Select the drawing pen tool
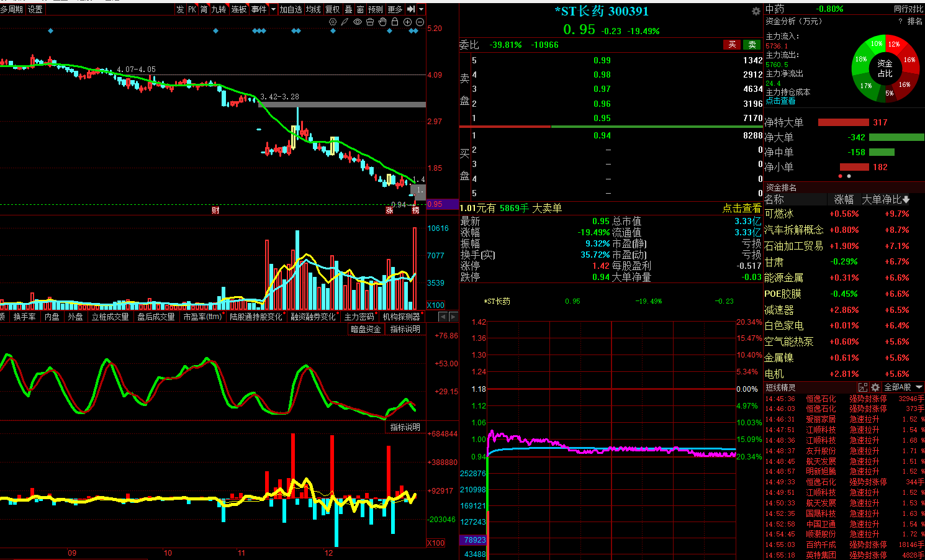The width and height of the screenshot is (925, 560). point(345,22)
